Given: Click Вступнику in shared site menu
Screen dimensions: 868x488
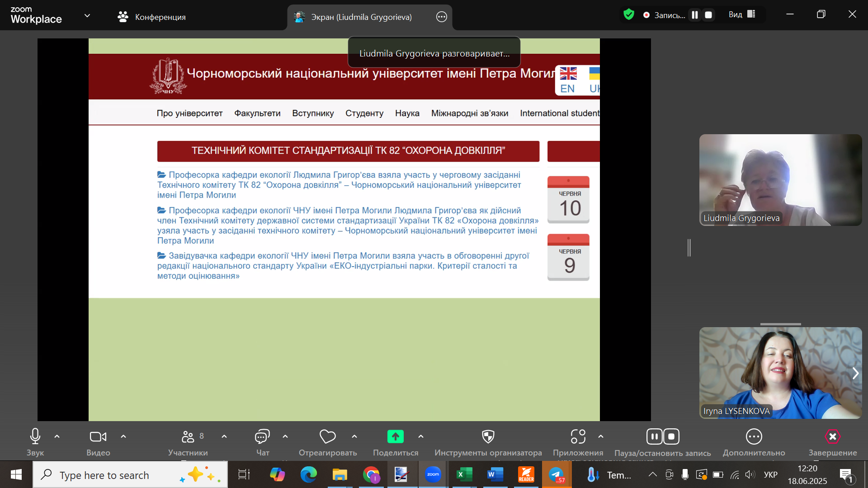Looking at the screenshot, I should 313,113.
